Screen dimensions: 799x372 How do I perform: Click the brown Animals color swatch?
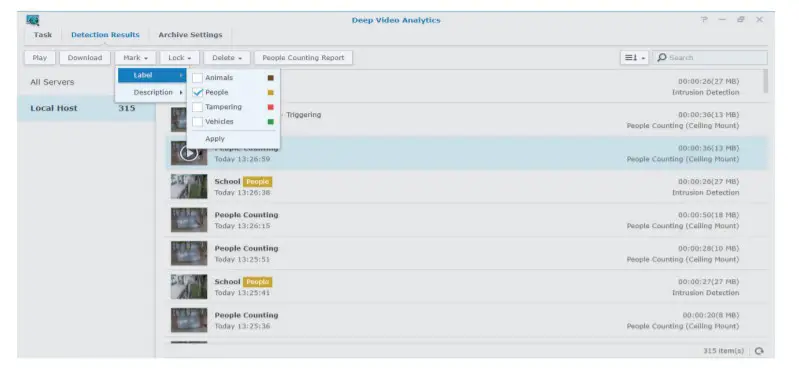coord(271,78)
